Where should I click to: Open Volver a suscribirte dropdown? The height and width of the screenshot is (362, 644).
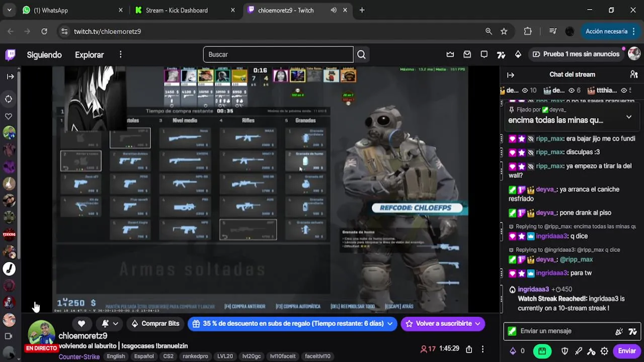pyautogui.click(x=443, y=324)
